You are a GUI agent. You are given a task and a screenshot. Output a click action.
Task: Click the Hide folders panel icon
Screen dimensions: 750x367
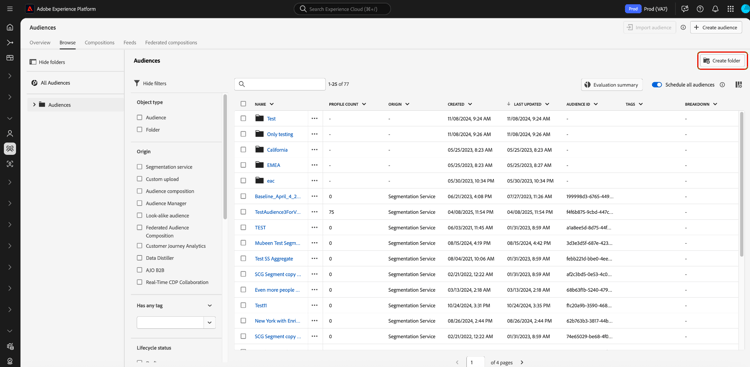pos(33,62)
